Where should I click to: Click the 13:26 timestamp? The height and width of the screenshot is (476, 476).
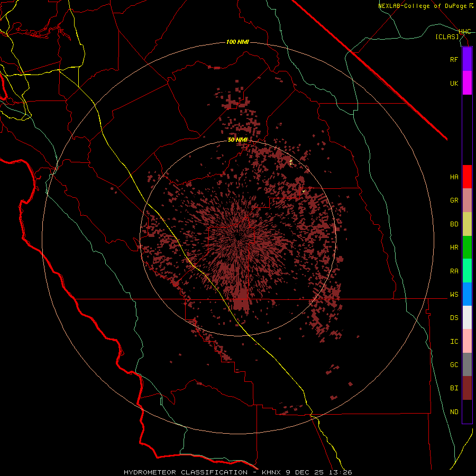pos(341,472)
